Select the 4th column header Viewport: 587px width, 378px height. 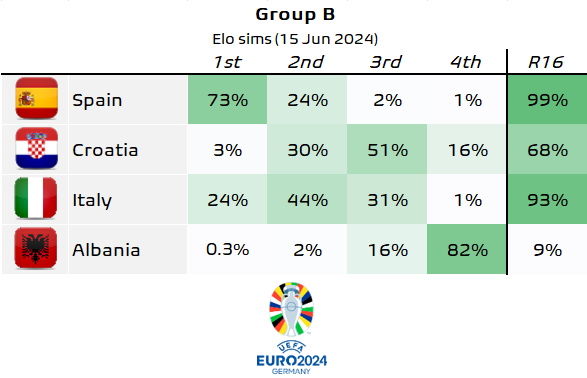point(466,62)
